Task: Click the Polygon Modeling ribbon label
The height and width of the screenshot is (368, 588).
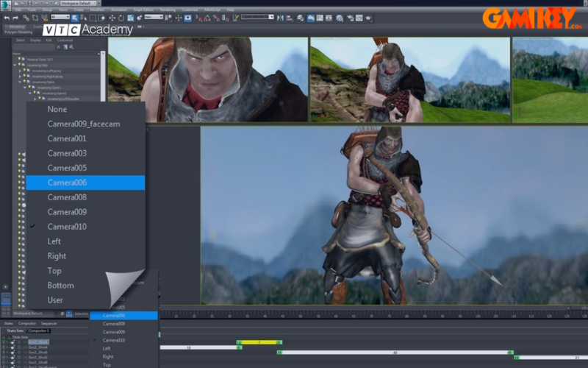Action: pyautogui.click(x=18, y=32)
